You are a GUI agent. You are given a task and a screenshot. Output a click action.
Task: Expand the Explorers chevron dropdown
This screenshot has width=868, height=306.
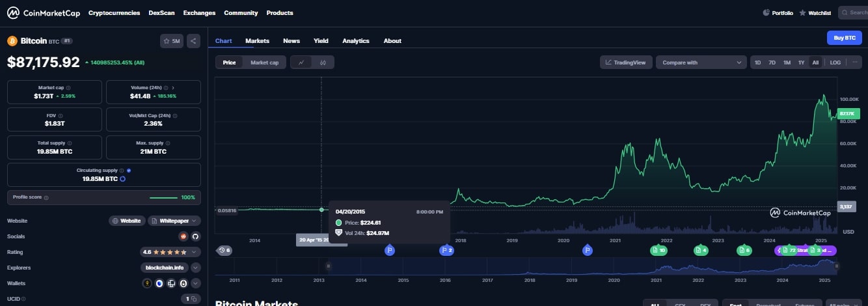[x=196, y=267]
